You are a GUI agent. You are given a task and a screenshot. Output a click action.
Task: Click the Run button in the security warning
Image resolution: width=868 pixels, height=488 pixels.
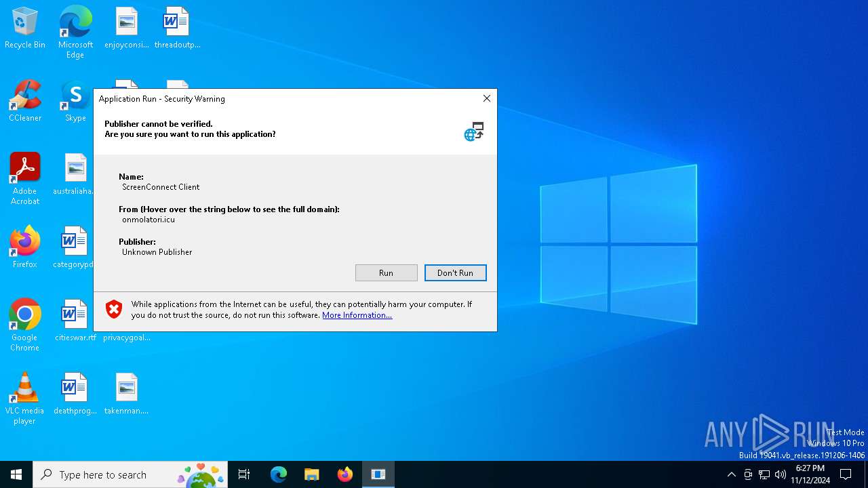387,272
